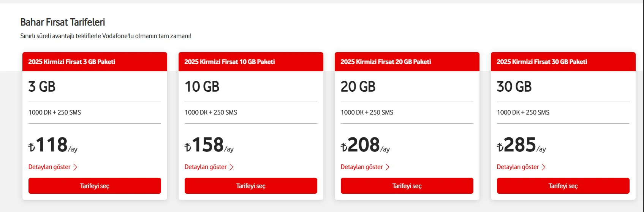Click 1000 DK + 250 SMS in 30 GB card

[523, 112]
